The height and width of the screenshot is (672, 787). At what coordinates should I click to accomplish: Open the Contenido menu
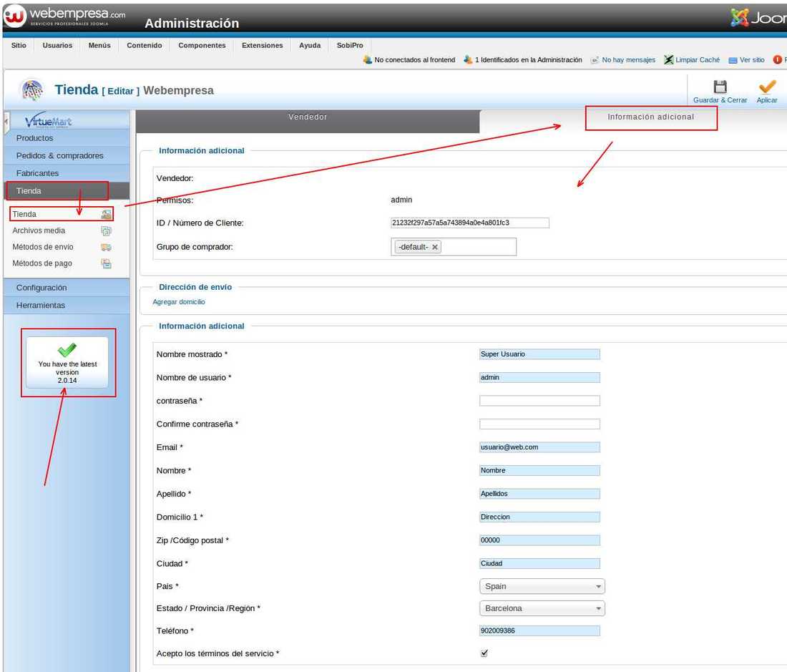(144, 45)
